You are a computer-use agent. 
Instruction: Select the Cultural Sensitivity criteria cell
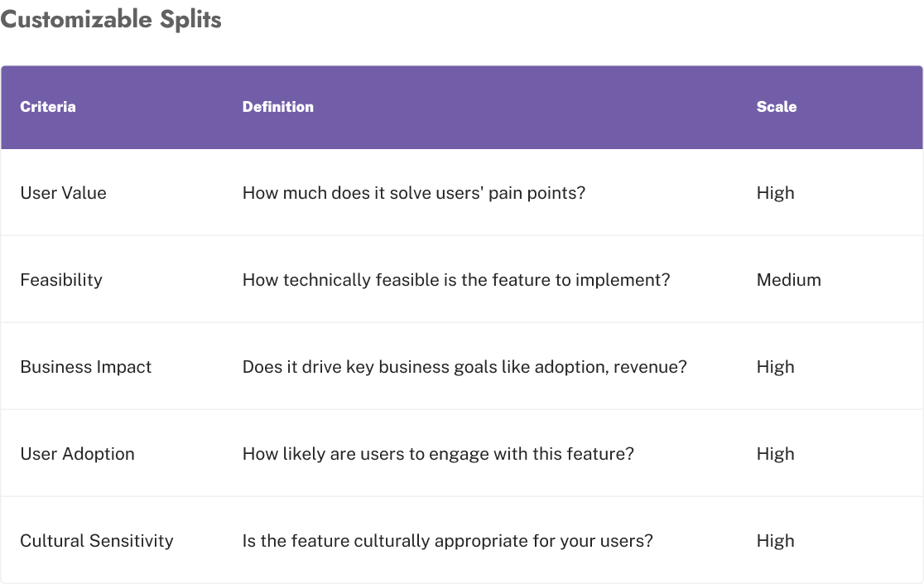97,541
